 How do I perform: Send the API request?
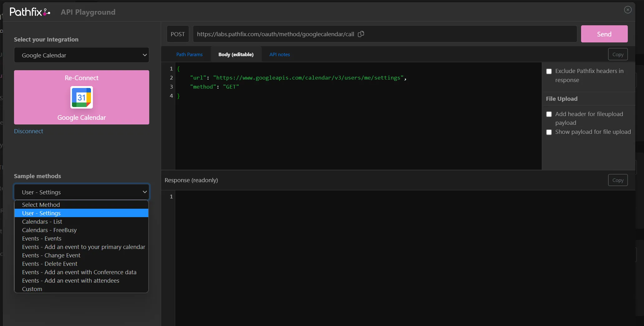click(x=604, y=34)
